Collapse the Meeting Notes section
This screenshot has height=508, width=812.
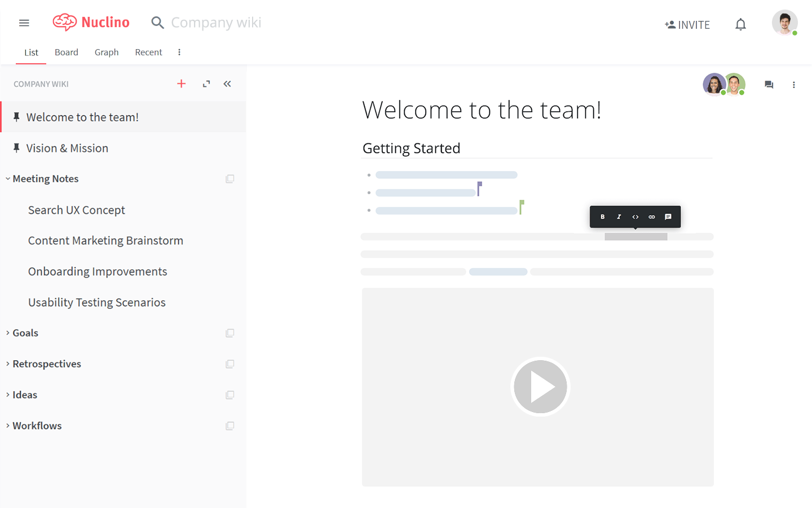coord(7,178)
